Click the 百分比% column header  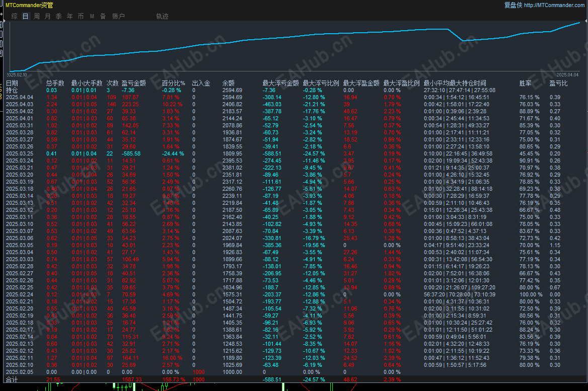click(x=174, y=83)
